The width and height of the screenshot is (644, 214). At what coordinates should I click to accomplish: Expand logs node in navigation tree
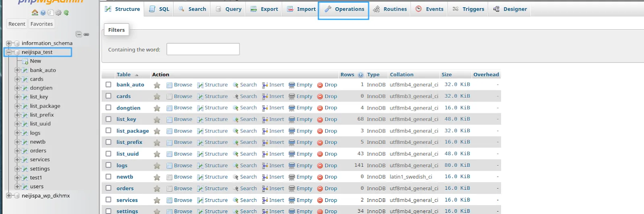[17, 133]
